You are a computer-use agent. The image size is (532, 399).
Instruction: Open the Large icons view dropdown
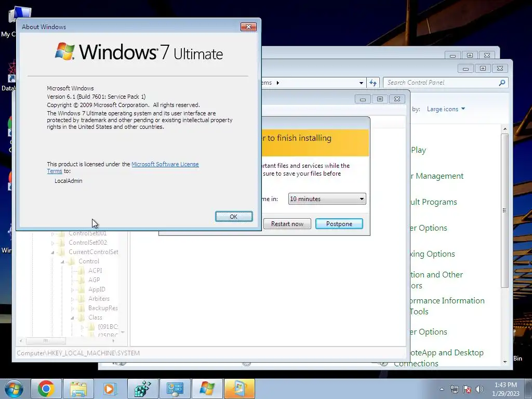446,109
